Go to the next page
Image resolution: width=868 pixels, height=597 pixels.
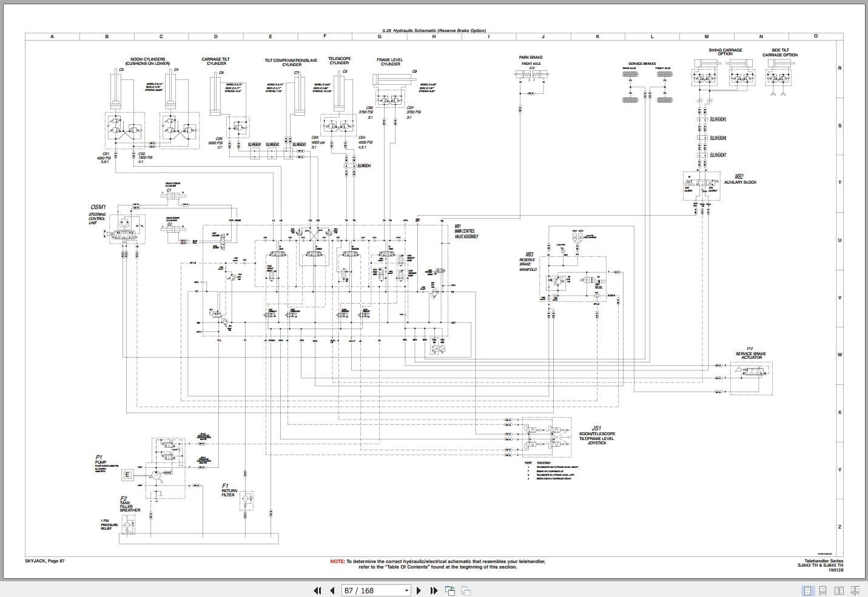click(x=419, y=590)
